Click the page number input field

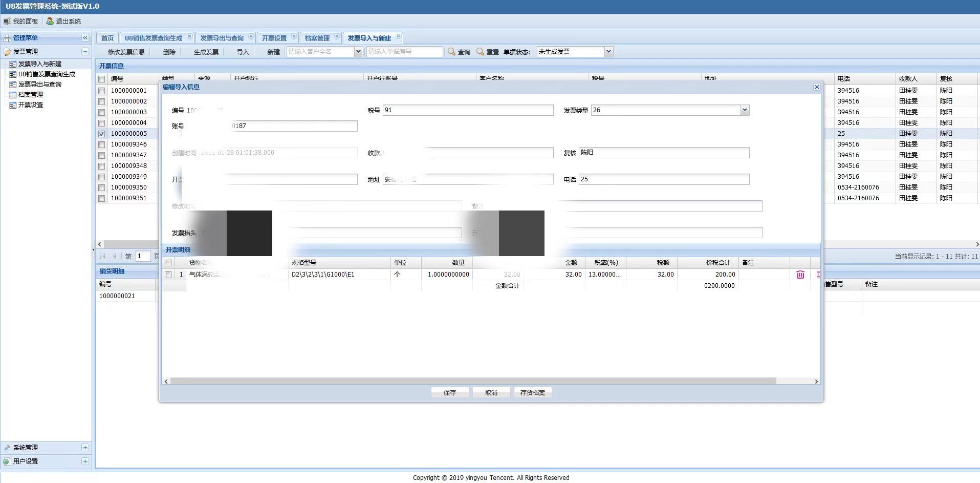[x=143, y=256]
